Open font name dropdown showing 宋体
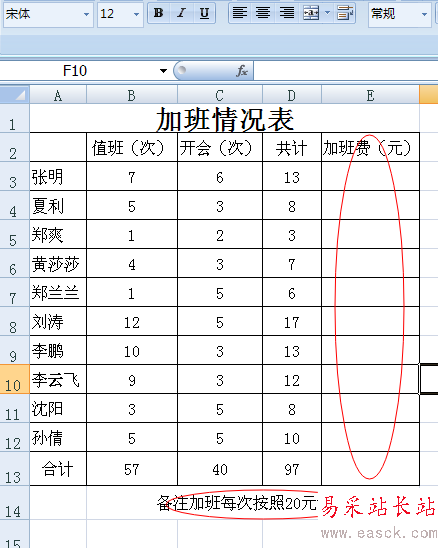This screenshot has width=438, height=548. [86, 14]
